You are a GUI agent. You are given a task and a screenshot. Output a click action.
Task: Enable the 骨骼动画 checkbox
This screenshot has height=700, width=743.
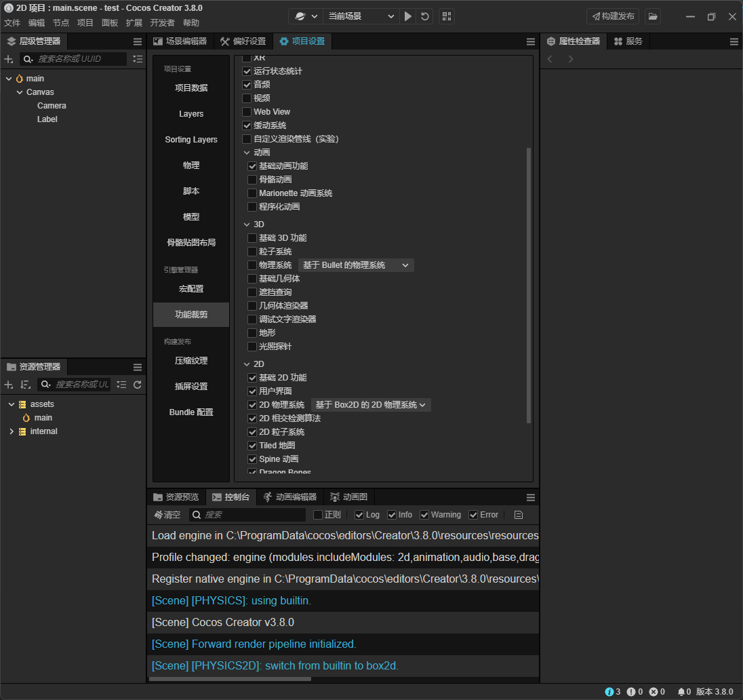(252, 180)
